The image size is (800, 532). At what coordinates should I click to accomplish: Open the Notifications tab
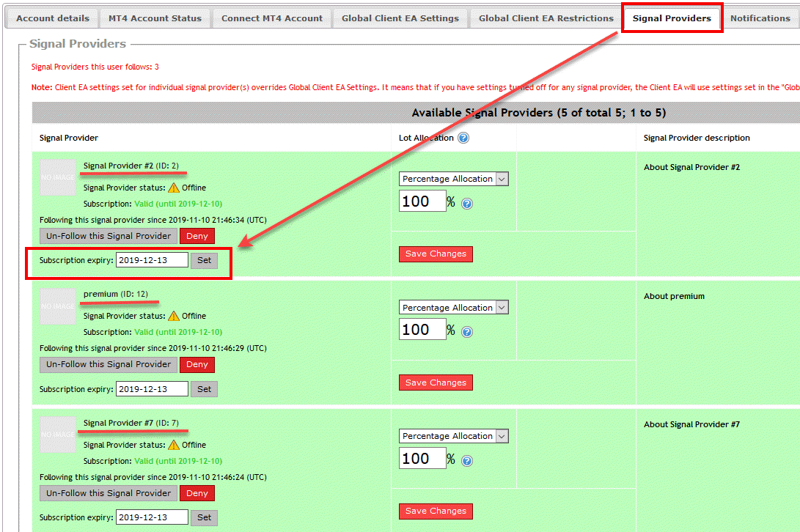(x=760, y=18)
